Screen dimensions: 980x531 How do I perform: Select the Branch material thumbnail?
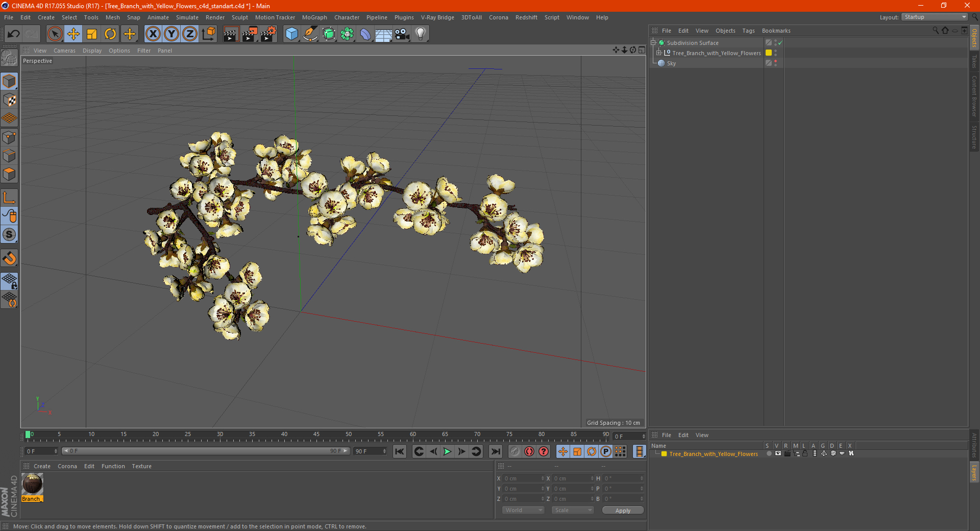pyautogui.click(x=32, y=484)
